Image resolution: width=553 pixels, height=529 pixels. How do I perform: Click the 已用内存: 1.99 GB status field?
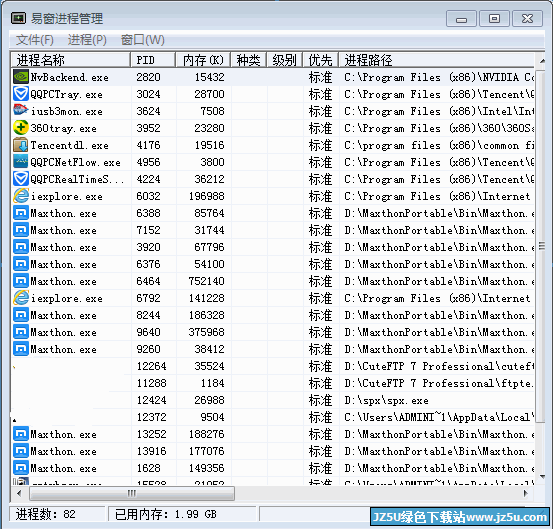click(x=182, y=514)
